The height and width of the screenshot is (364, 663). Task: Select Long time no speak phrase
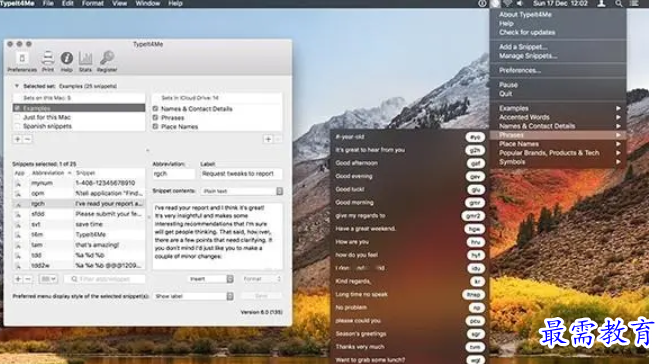pos(361,294)
